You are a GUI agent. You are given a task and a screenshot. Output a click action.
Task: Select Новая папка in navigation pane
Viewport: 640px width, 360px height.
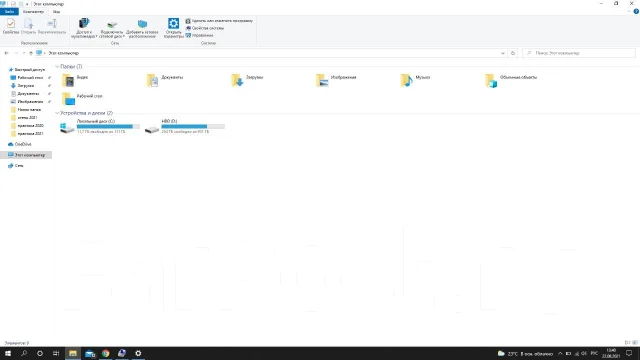point(26,110)
